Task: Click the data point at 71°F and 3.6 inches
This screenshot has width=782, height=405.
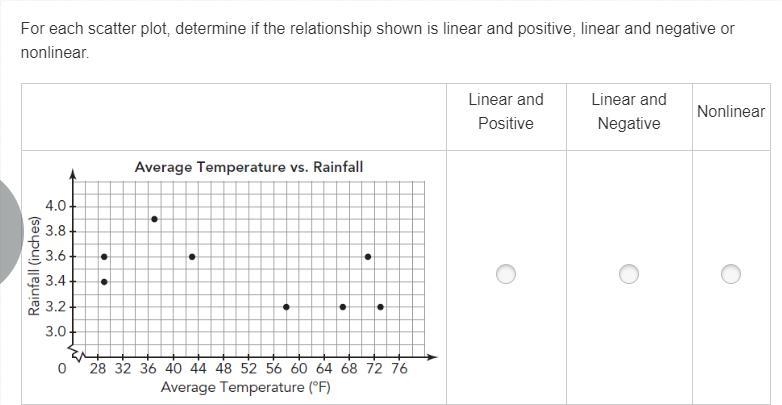Action: (368, 257)
